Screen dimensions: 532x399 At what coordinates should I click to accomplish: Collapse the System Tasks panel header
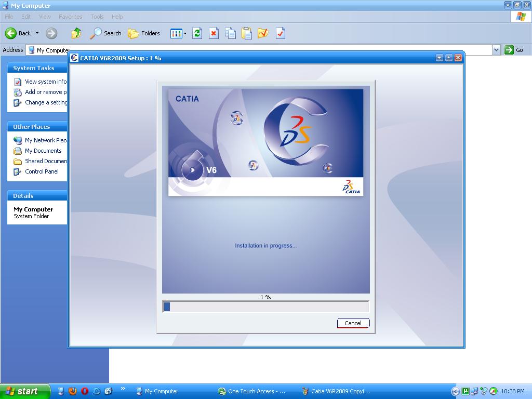[x=37, y=68]
